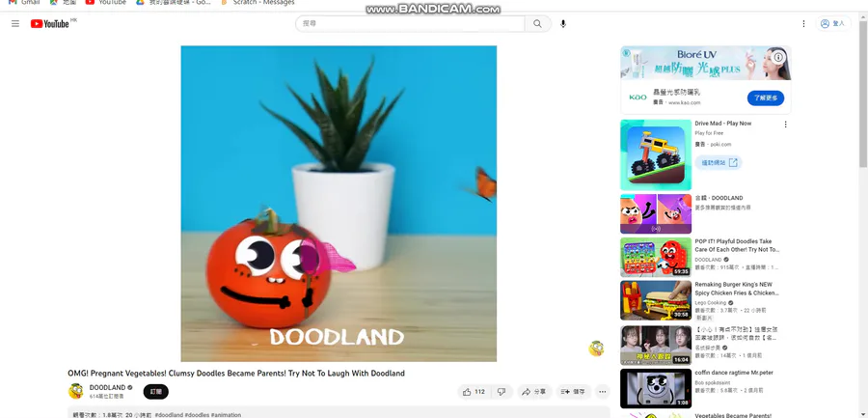The height and width of the screenshot is (418, 868).
Task: Open the Google Drive bookmark
Action: 174,3
